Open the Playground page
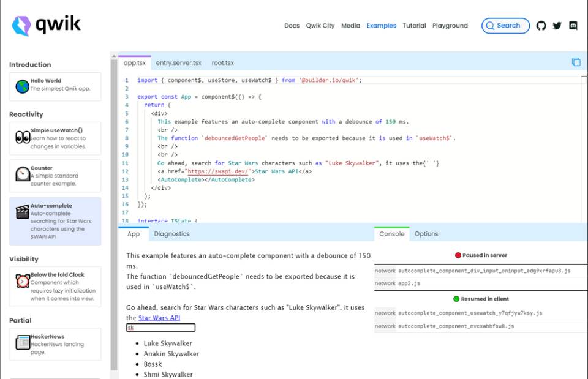Viewport: 588px width, 379px height. tap(450, 26)
